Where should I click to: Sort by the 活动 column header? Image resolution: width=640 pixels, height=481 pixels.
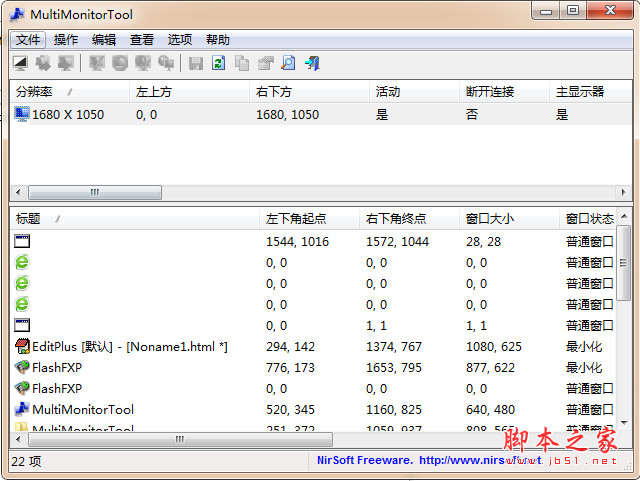coord(414,91)
